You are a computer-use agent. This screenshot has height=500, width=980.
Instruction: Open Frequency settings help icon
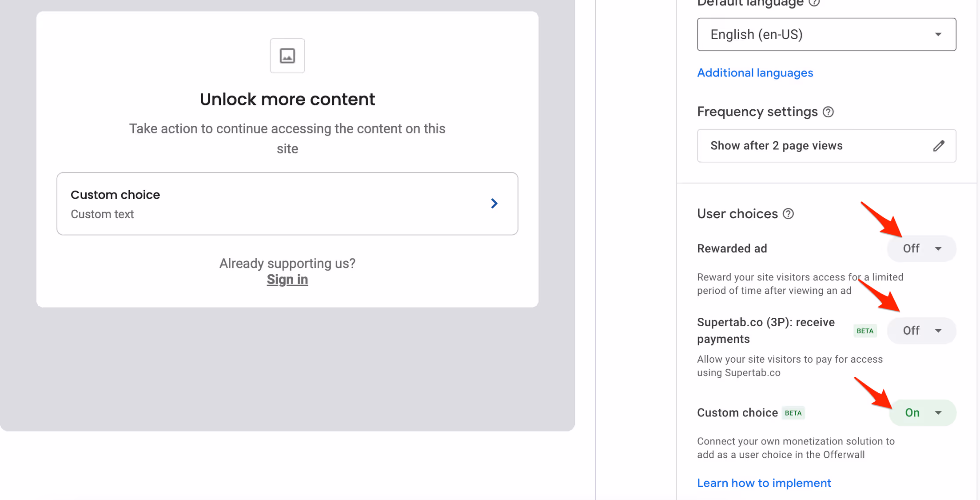click(828, 112)
